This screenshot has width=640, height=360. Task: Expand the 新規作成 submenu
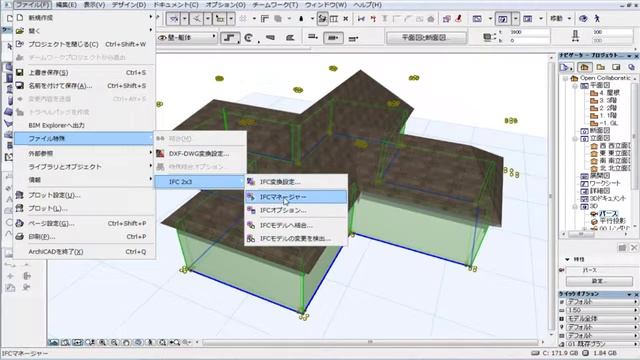(84, 18)
